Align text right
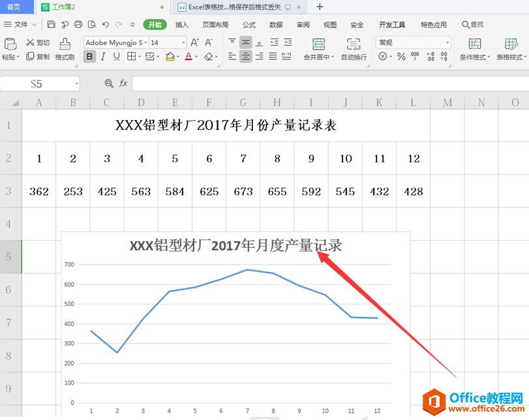Screen dimensions: 529x420 coord(259,56)
